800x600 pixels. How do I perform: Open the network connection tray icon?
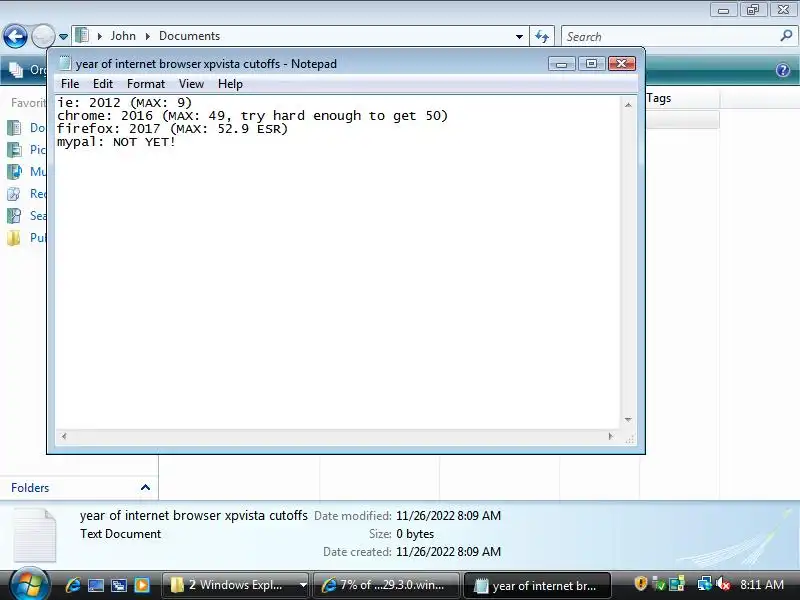(705, 583)
